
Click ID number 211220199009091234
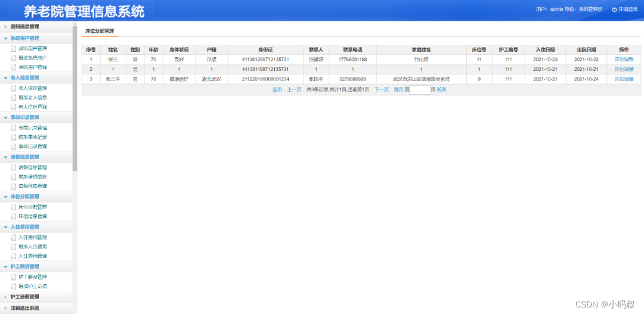[265, 79]
